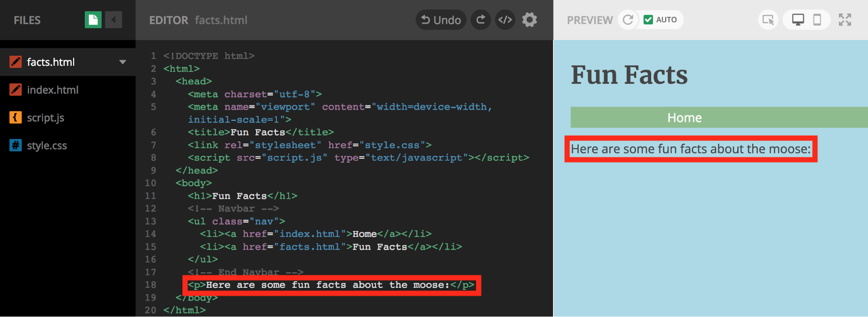The height and width of the screenshot is (317, 868).
Task: Select facts.html in the file list
Action: [x=51, y=62]
